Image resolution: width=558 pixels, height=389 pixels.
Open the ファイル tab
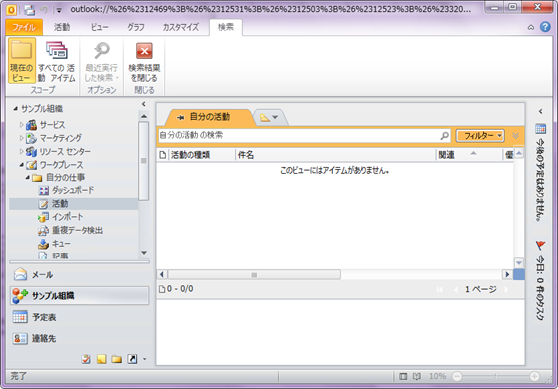point(24,27)
